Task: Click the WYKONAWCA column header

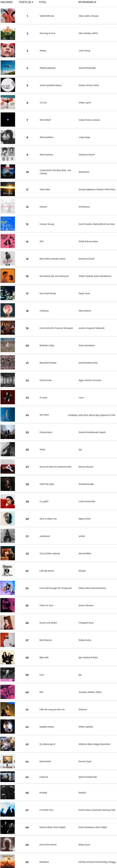Action: click(x=87, y=2)
